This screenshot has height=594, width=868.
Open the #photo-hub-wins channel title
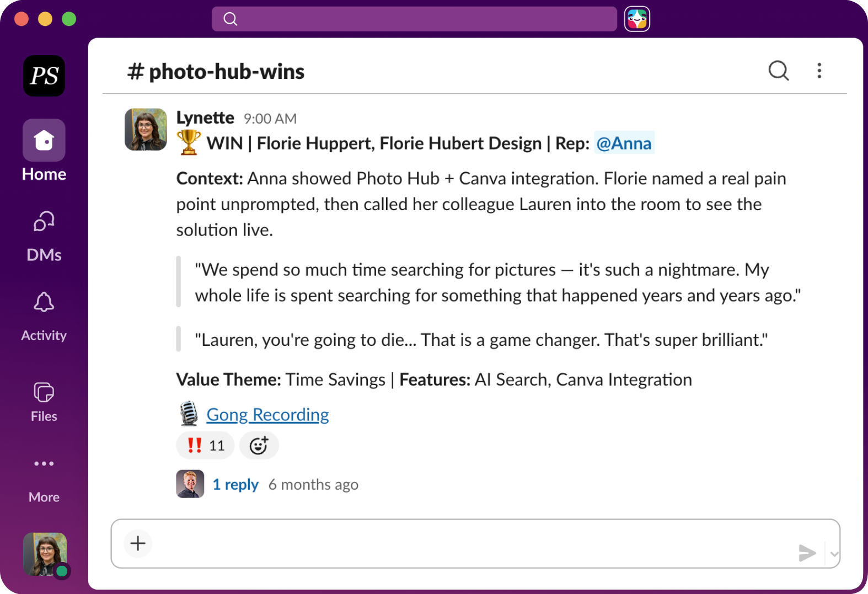pos(216,71)
